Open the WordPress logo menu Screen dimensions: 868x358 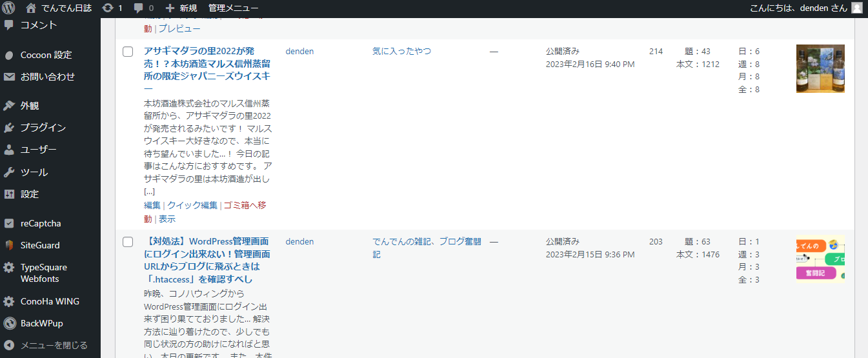[x=8, y=8]
